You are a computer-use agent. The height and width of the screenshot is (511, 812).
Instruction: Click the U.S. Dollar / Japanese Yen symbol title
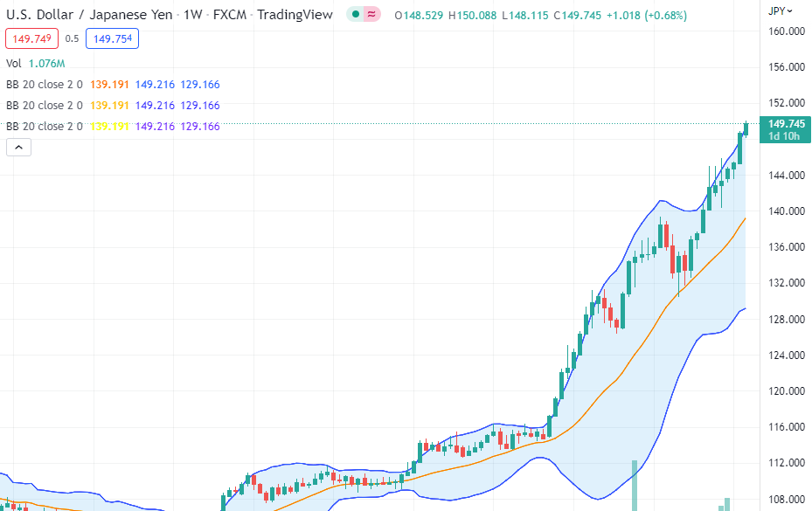coord(89,15)
